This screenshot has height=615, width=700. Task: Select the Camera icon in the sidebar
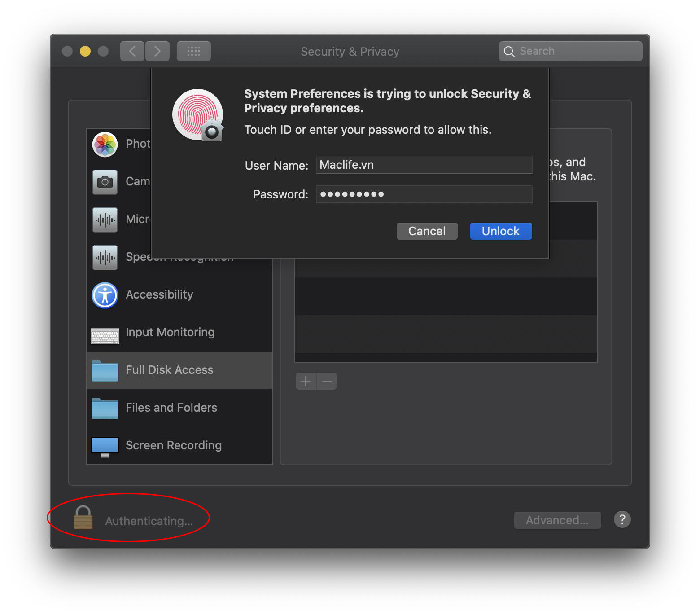tap(105, 181)
